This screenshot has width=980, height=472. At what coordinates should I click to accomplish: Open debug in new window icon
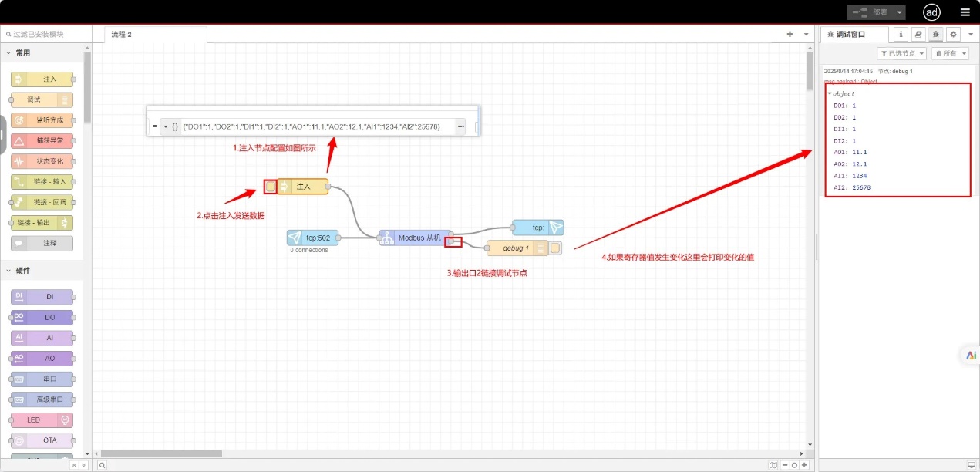pyautogui.click(x=971, y=465)
